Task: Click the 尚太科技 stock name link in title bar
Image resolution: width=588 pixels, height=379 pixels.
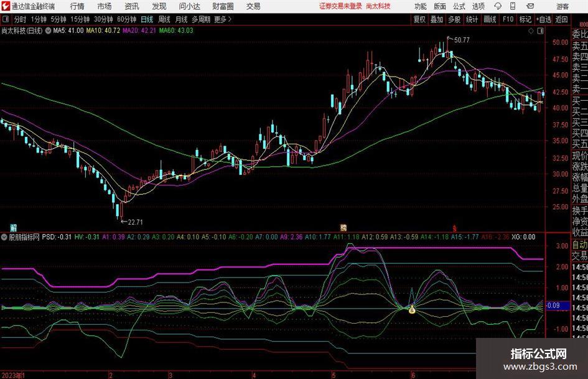Action: [x=378, y=6]
